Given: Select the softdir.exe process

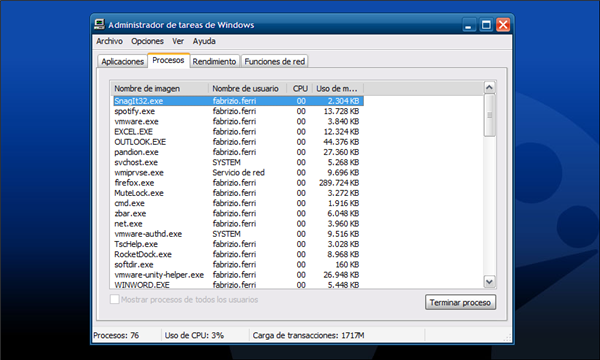Looking at the screenshot, I should point(238,265).
